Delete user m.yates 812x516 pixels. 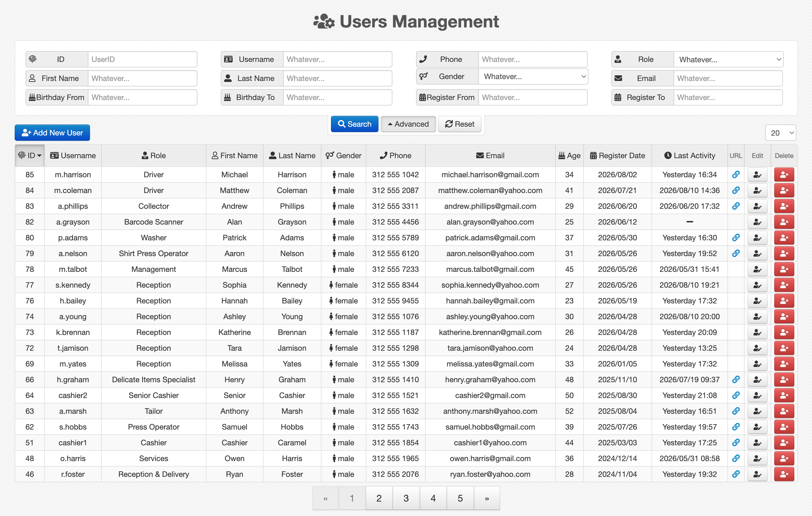click(784, 364)
